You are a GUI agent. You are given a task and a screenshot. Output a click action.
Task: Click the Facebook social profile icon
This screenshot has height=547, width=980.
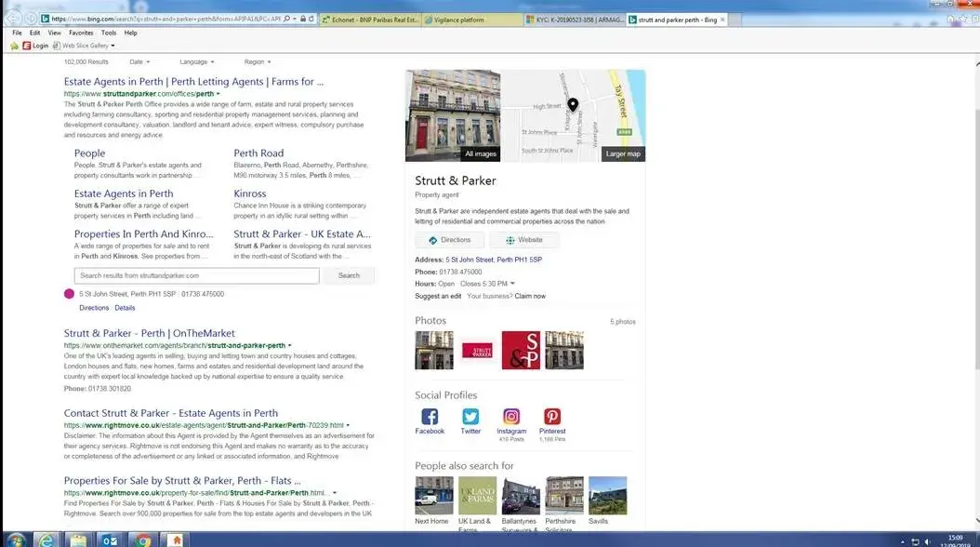[x=430, y=417]
